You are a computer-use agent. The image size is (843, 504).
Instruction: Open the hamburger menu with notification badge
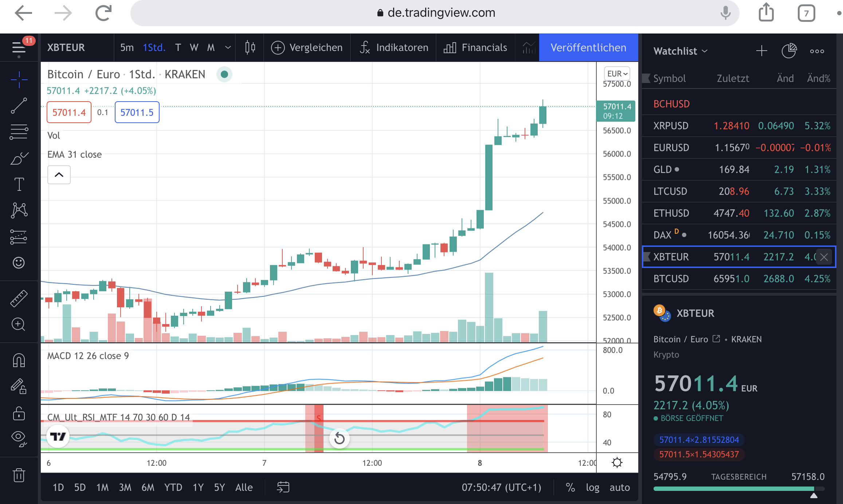pos(19,47)
